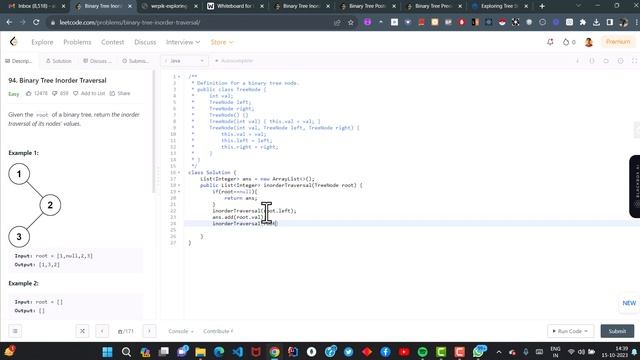Screen dimensions: 640x360
Task: Show hidden system tray icons
Action: point(499,352)
